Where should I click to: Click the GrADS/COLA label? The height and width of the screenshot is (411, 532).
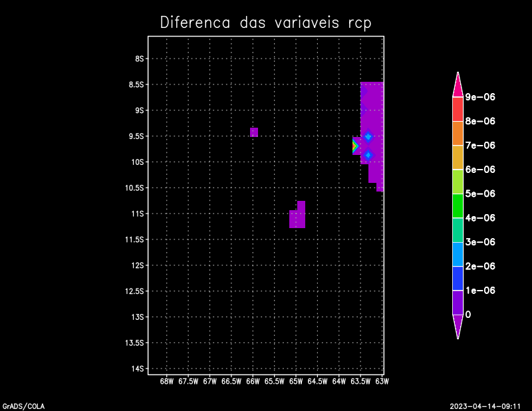point(23,405)
